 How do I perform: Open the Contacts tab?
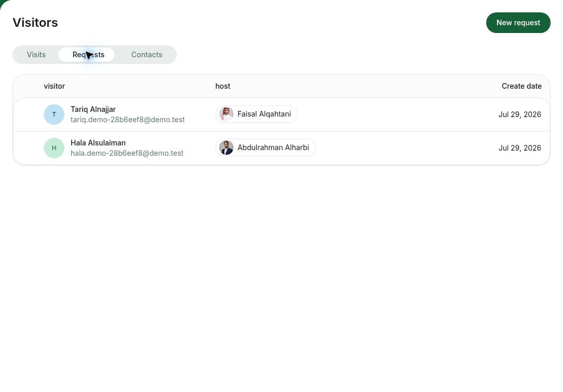[x=146, y=55]
